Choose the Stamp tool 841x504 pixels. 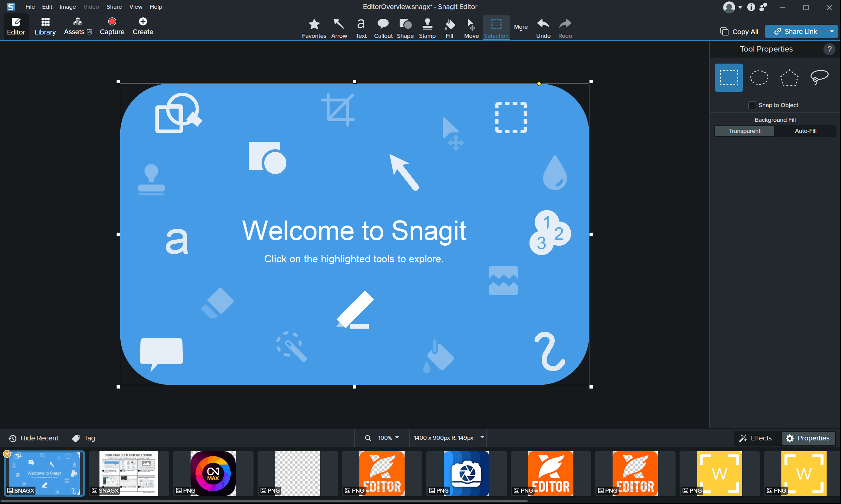[x=427, y=28]
